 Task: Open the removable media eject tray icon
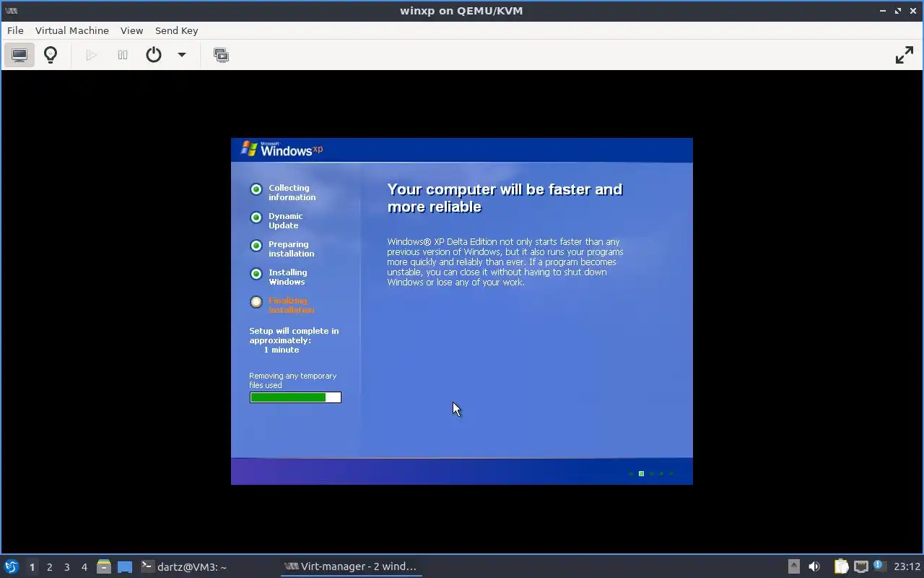point(793,566)
